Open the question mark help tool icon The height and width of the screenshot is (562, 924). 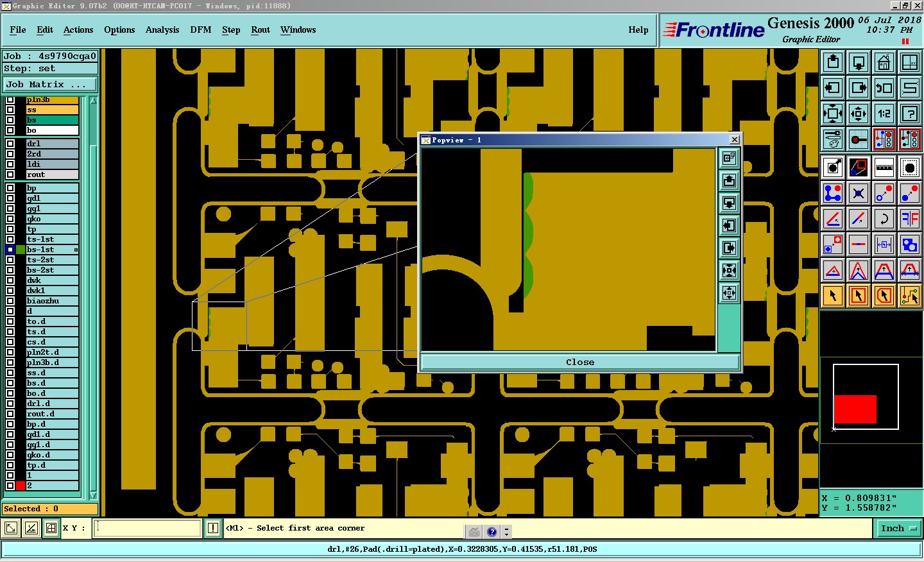click(909, 114)
